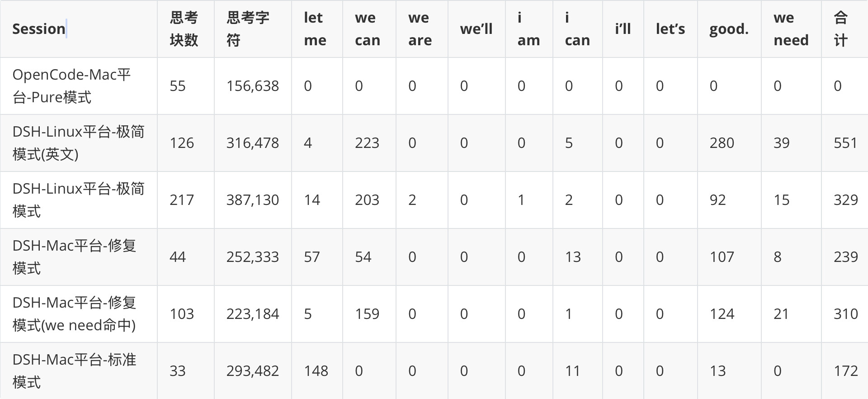This screenshot has width=868, height=399.
Task: Click the 思考字符 column header
Action: [248, 29]
